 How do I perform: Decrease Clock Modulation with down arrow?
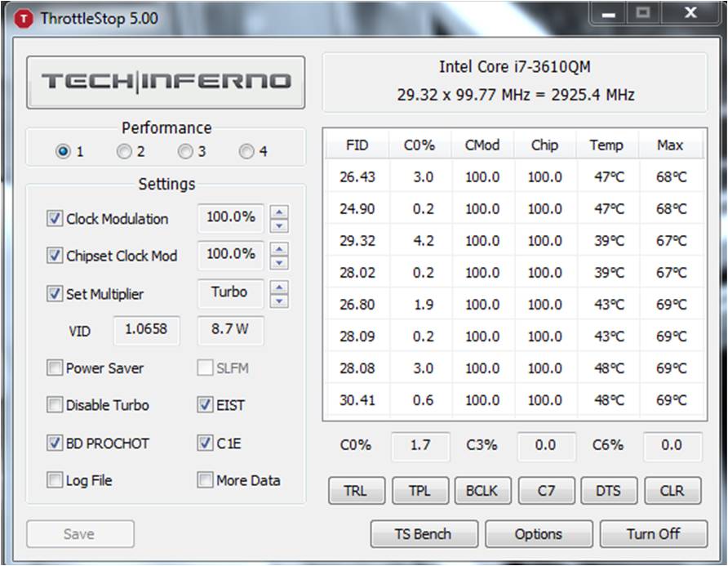(x=279, y=226)
